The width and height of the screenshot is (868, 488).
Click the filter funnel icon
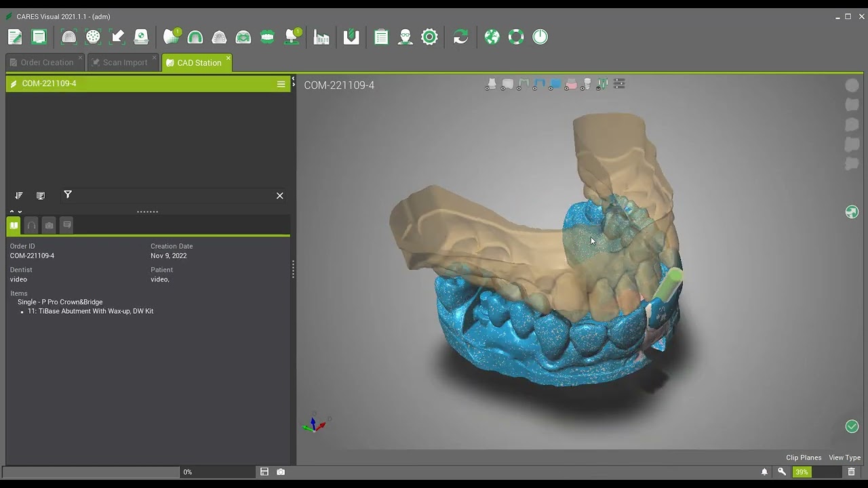pyautogui.click(x=68, y=195)
